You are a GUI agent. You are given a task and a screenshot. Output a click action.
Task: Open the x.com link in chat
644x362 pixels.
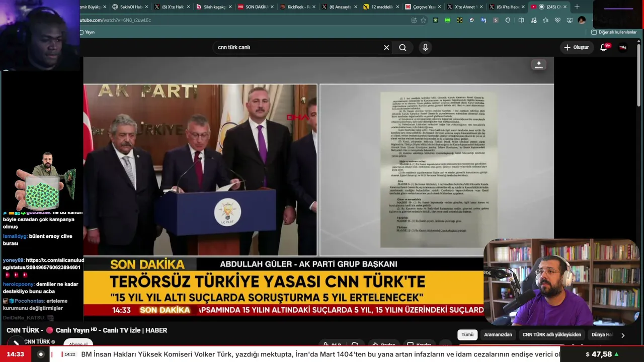tap(43, 264)
